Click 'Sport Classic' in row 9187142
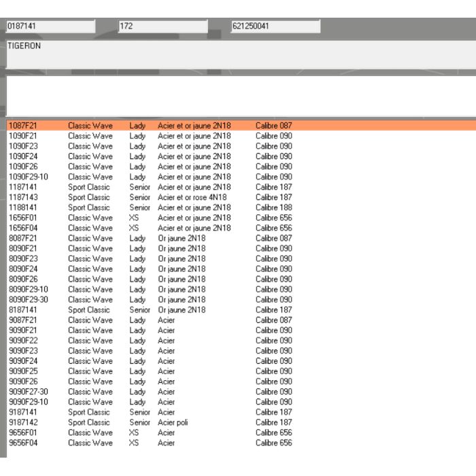The image size is (476, 476). [x=88, y=422]
